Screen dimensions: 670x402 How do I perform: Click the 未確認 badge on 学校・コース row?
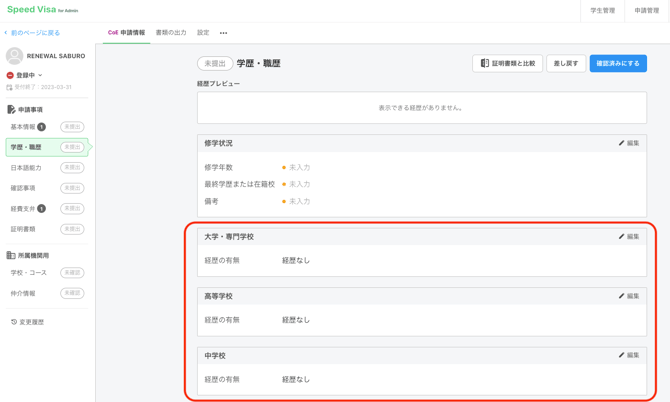coord(72,273)
